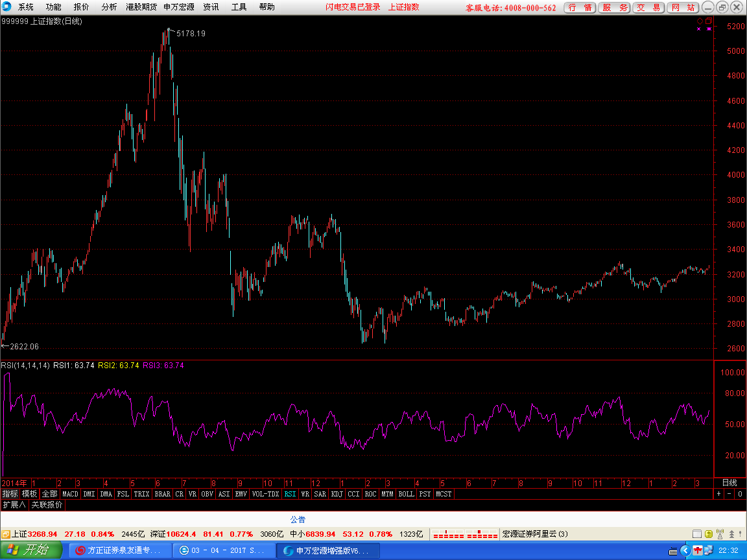
Task: Switch to the DMI indicator
Action: pyautogui.click(x=89, y=494)
